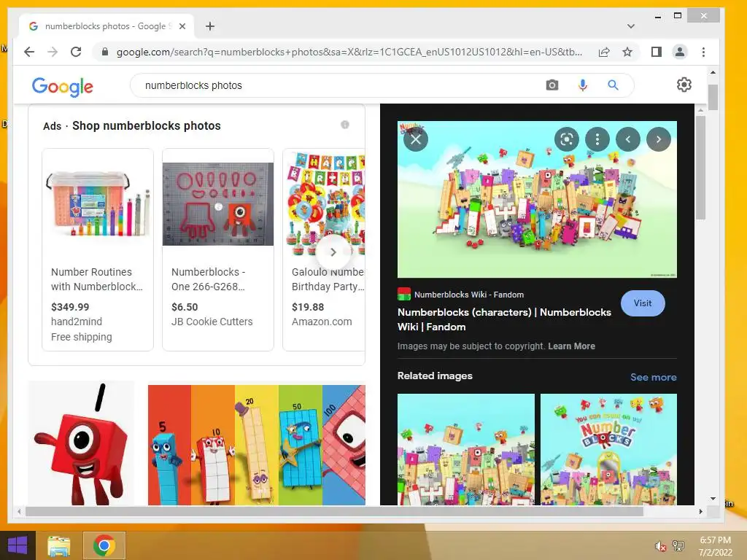Go forward in browser history
Image resolution: width=747 pixels, height=560 pixels.
tap(53, 52)
